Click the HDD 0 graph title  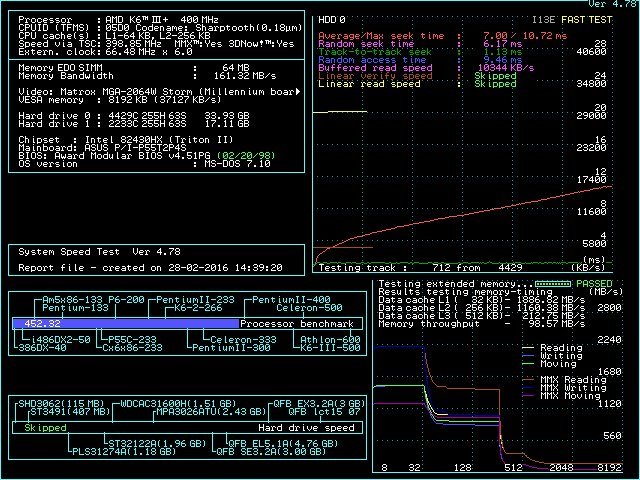(x=331, y=19)
